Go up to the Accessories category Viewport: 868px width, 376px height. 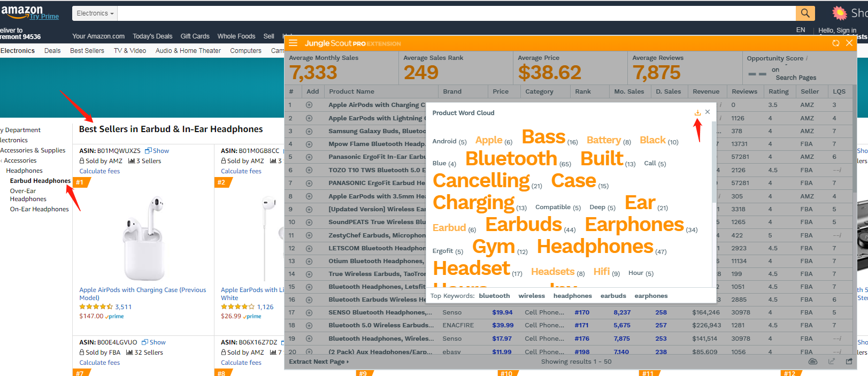tap(20, 160)
